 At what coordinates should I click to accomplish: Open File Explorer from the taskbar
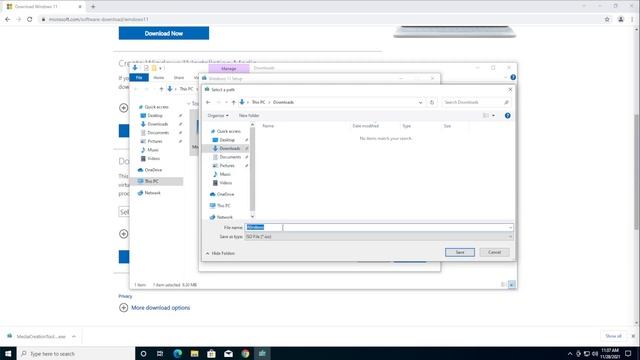[x=194, y=353]
